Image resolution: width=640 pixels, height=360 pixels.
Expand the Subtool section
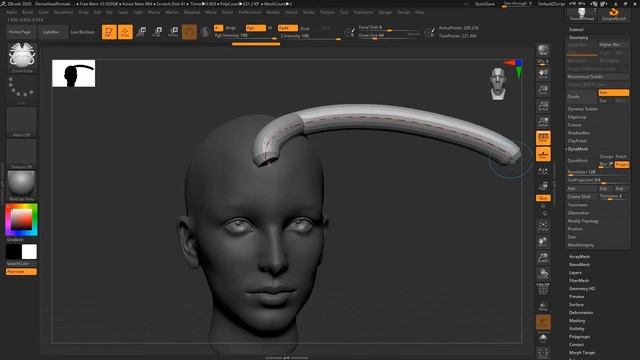pyautogui.click(x=576, y=29)
